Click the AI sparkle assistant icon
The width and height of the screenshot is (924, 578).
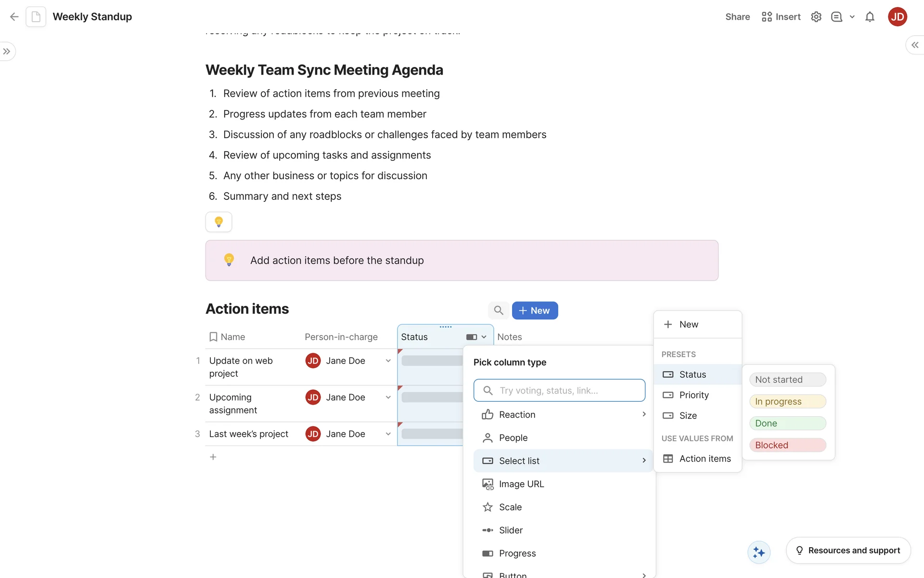(x=759, y=552)
